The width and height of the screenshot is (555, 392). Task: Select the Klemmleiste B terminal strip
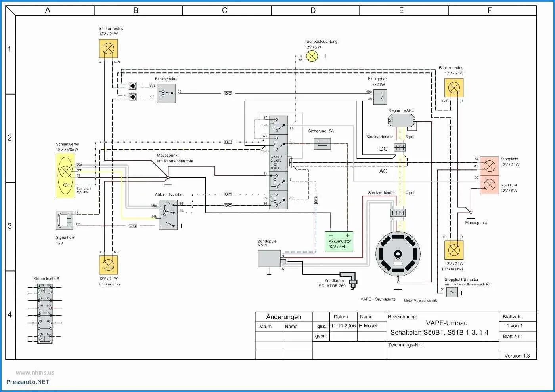[x=45, y=313]
